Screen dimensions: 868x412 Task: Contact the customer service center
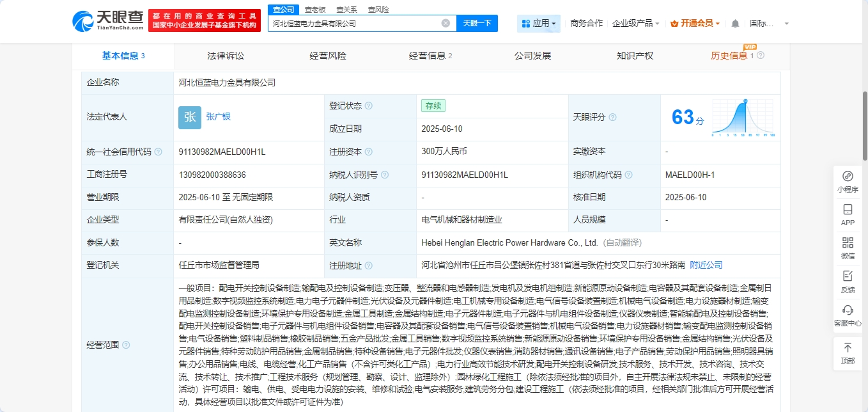click(x=848, y=315)
